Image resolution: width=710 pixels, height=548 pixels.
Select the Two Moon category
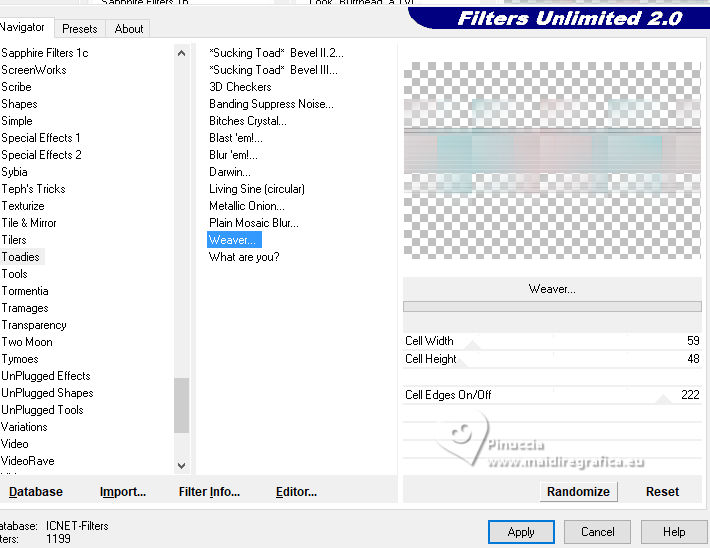pos(27,342)
